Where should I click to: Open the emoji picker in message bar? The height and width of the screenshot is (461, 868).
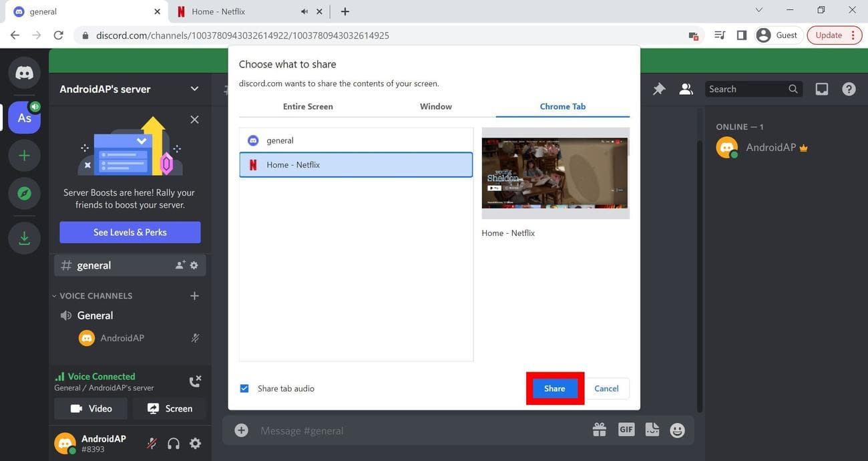[677, 430]
